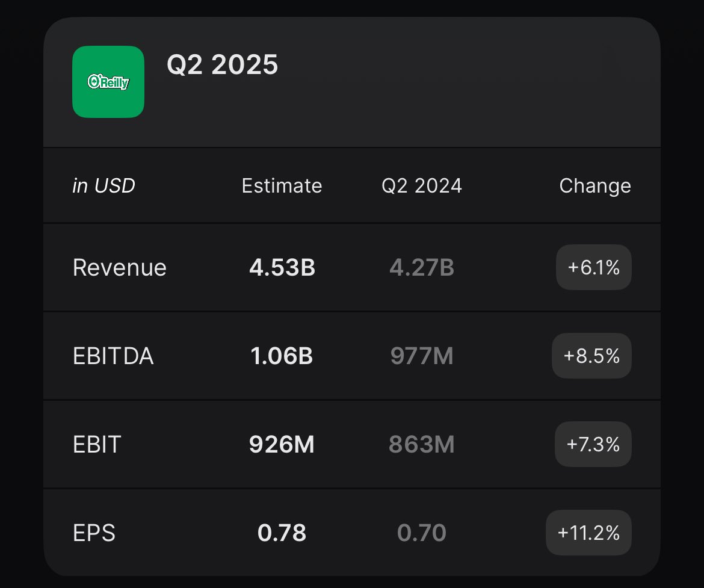This screenshot has height=588, width=704.
Task: Click the Revenue +6.1% change badge
Action: click(x=593, y=267)
